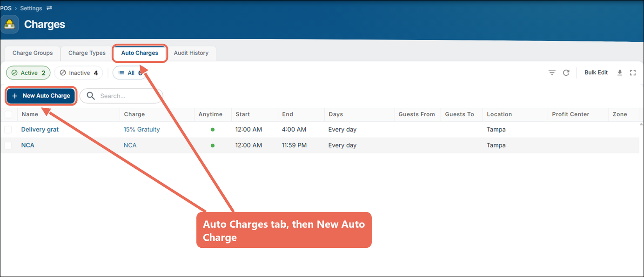Image resolution: width=644 pixels, height=277 pixels.
Task: Show All auto charges
Action: tap(130, 73)
